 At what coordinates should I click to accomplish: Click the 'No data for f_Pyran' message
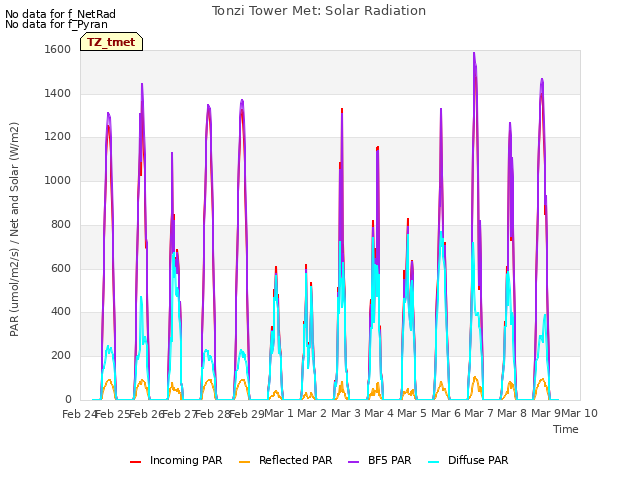click(56, 24)
